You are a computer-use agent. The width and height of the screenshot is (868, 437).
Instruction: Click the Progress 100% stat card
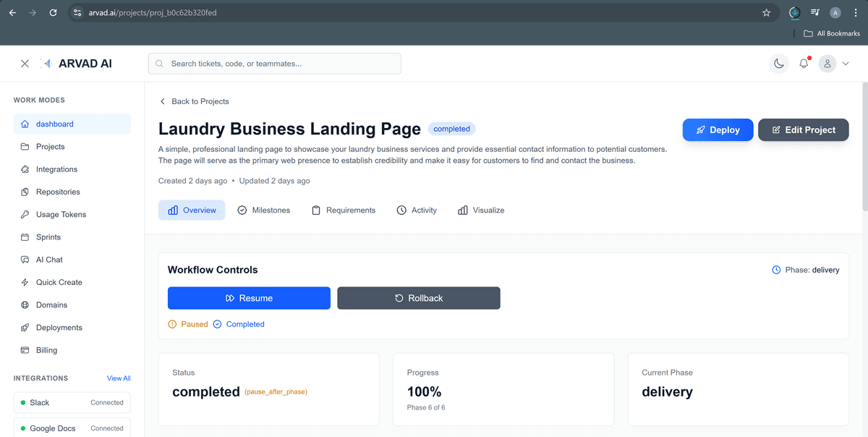(x=503, y=389)
